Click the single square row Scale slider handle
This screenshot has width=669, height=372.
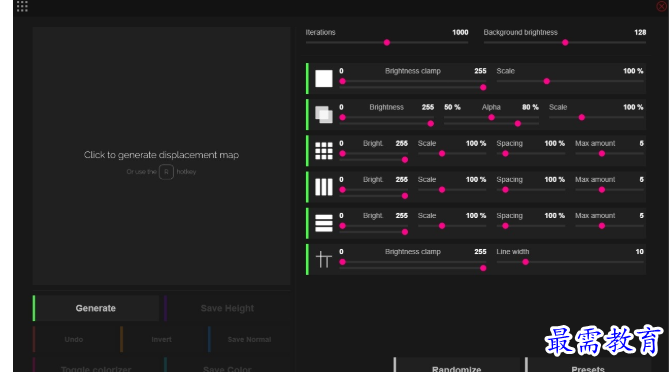click(547, 81)
